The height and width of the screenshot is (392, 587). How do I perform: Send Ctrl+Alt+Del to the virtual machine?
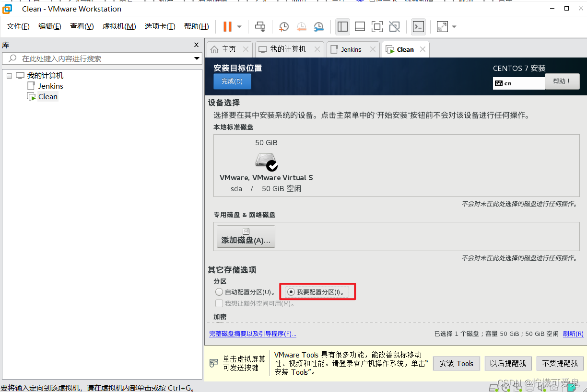[260, 27]
